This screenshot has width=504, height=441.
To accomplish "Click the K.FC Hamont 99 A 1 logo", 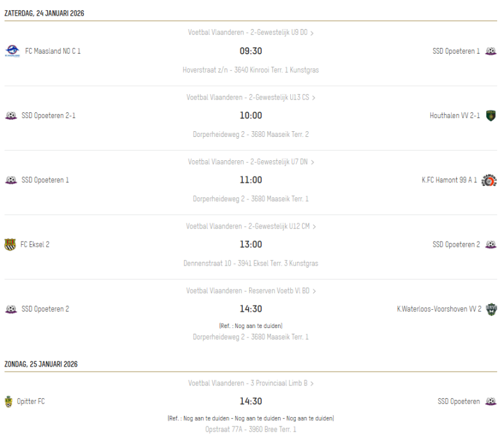I will pos(489,180).
